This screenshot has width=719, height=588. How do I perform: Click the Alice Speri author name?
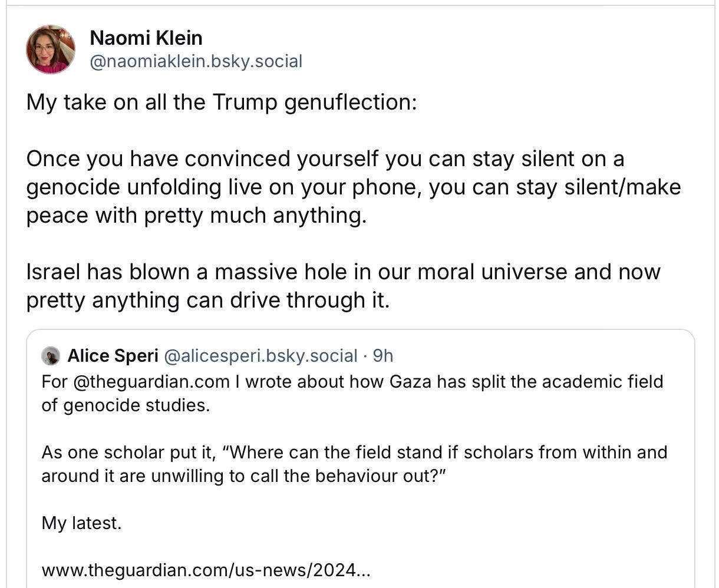pyautogui.click(x=113, y=356)
